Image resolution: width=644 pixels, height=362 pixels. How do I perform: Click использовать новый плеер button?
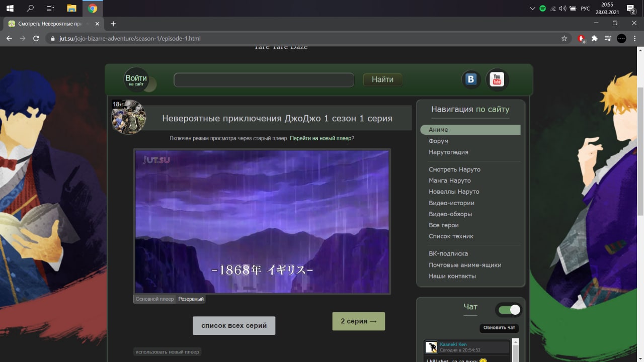tap(168, 351)
